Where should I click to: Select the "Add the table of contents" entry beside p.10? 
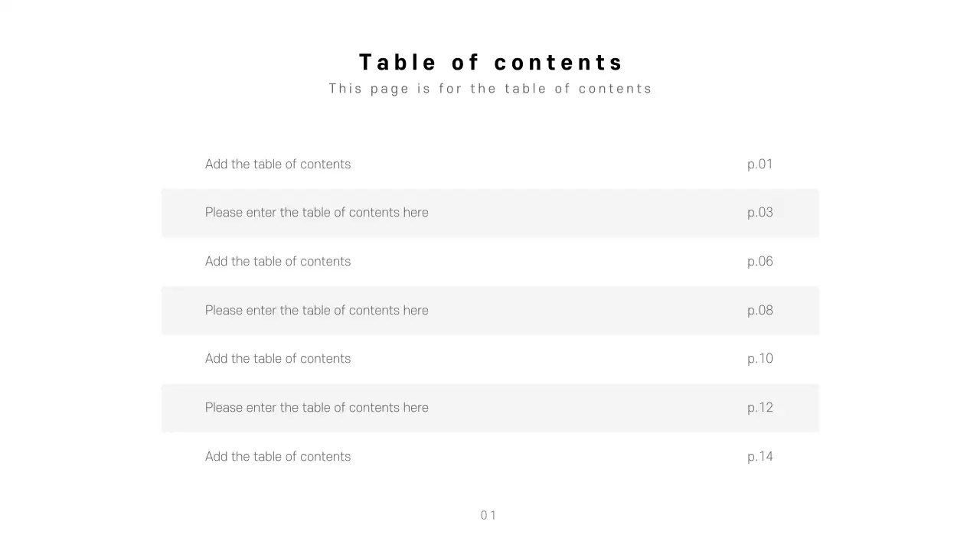(278, 359)
